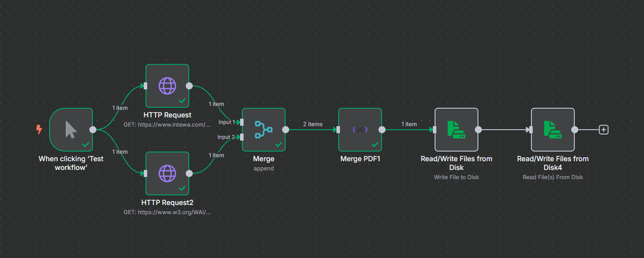This screenshot has width=644, height=258.
Task: Click output connector of Write File node
Action: [x=478, y=130]
